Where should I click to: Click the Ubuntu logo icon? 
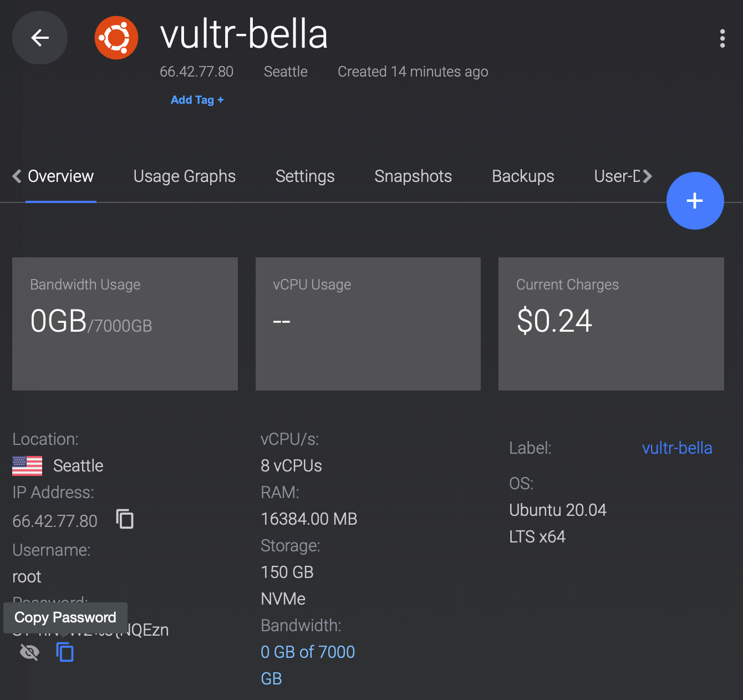[x=116, y=38]
